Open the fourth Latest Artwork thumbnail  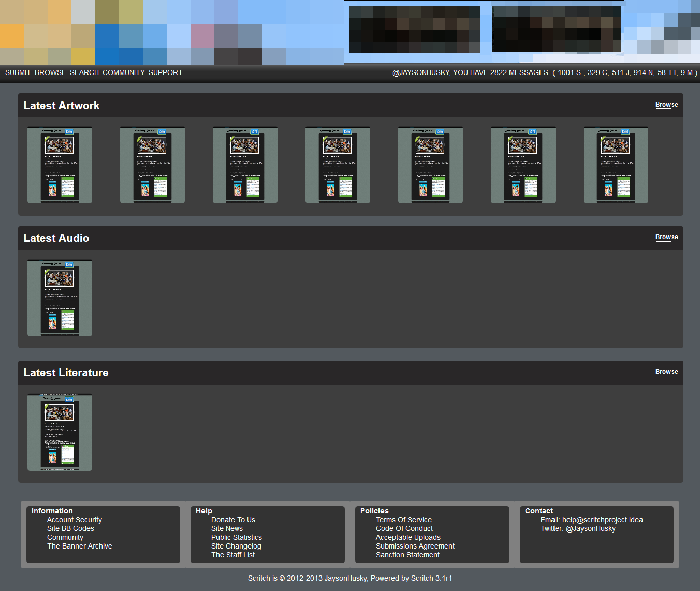[x=338, y=165]
